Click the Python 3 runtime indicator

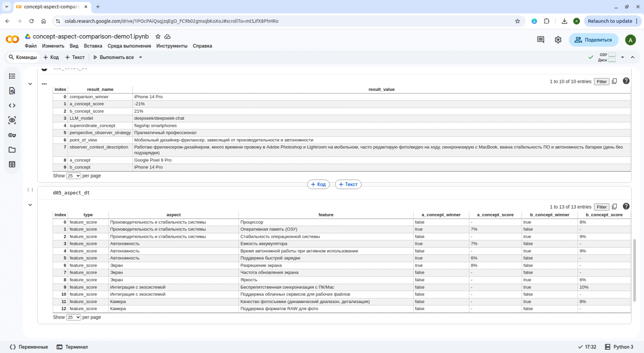(x=619, y=347)
